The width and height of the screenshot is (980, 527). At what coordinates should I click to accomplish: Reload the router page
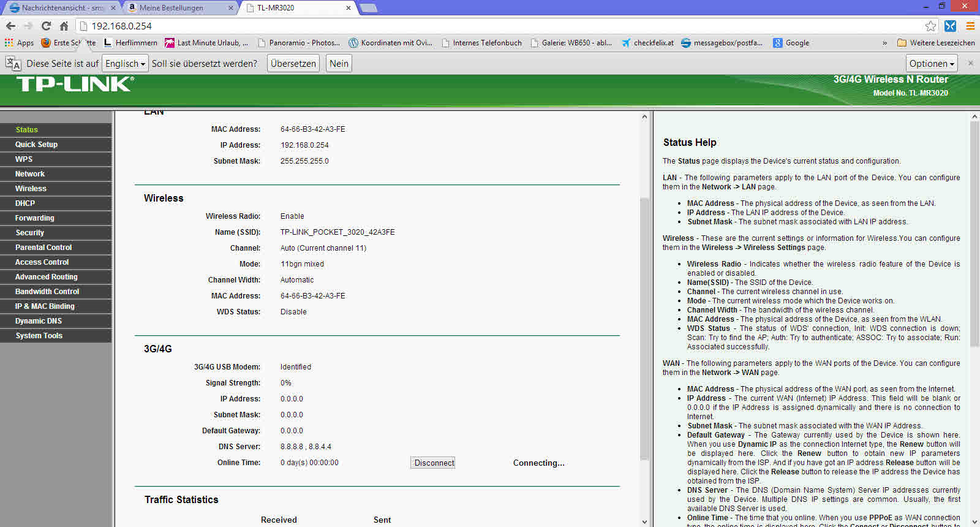pyautogui.click(x=46, y=26)
